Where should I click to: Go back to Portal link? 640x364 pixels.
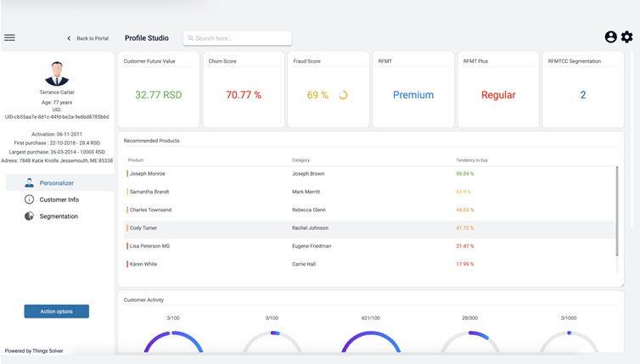93,38
